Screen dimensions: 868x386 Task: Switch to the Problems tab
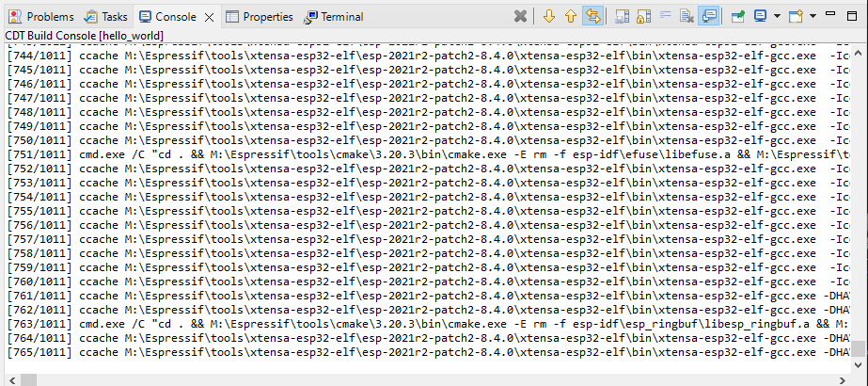coord(41,17)
